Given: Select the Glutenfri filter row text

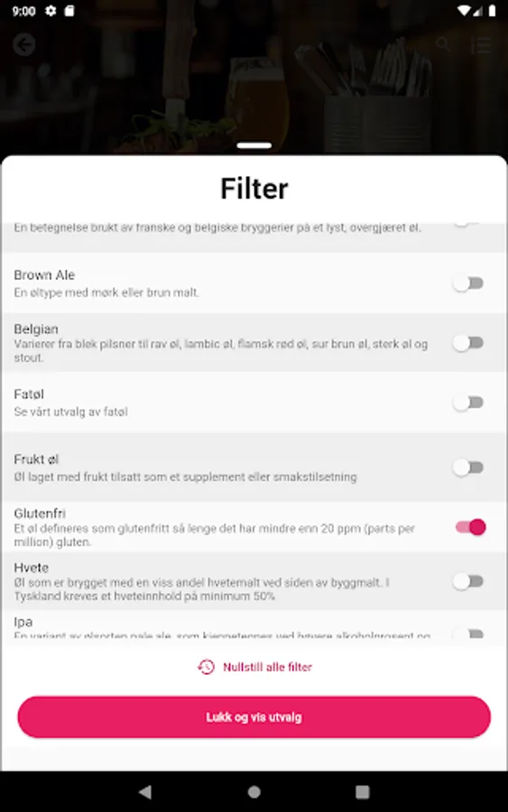Looking at the screenshot, I should (x=40, y=513).
